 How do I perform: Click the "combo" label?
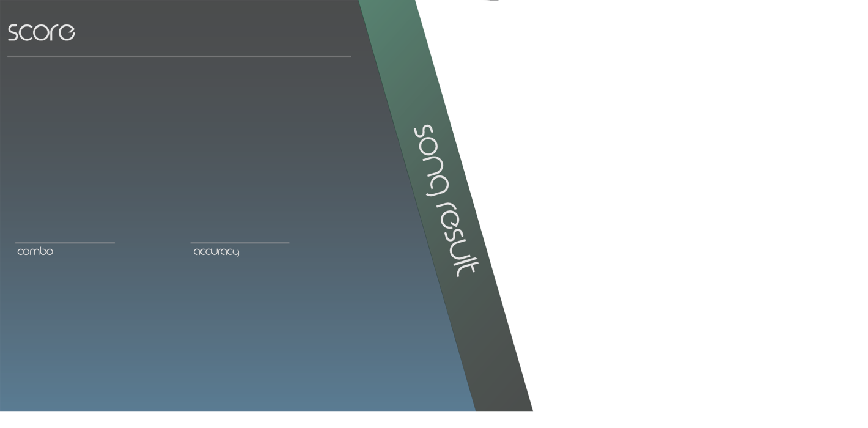click(35, 251)
